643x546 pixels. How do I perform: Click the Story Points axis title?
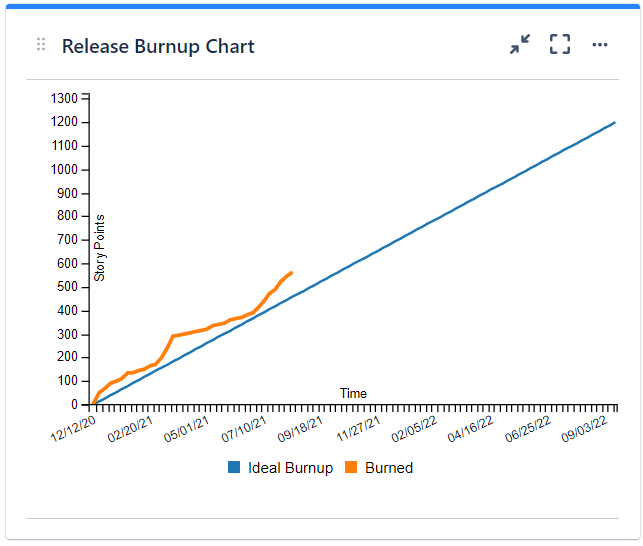(100, 248)
